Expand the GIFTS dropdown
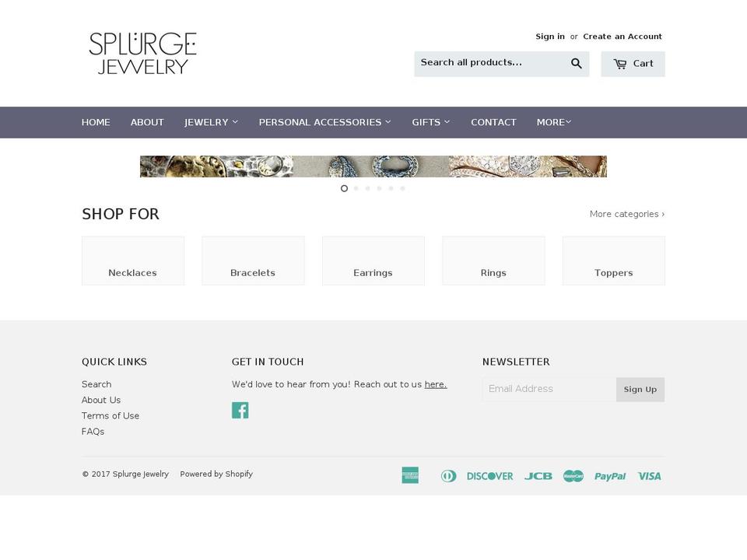 430,122
